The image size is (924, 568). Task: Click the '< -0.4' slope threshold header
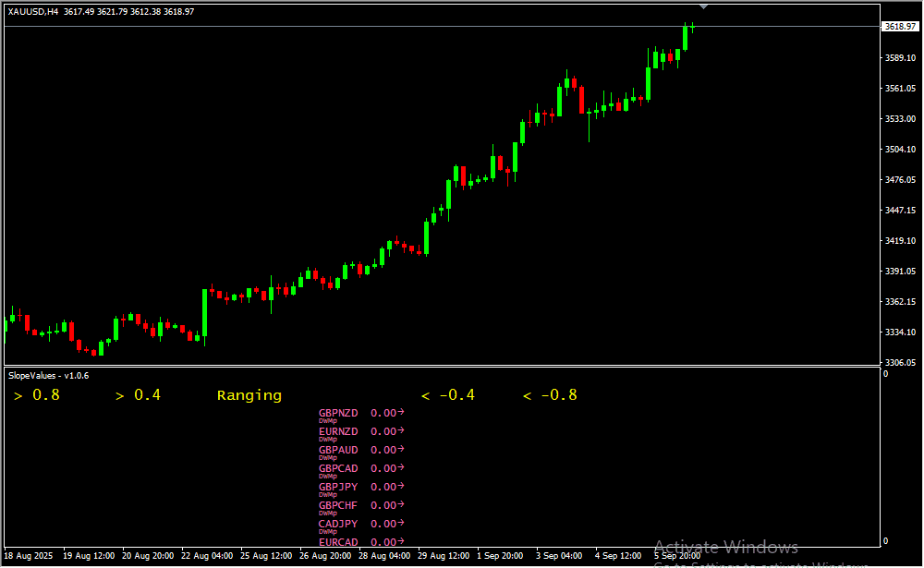448,395
